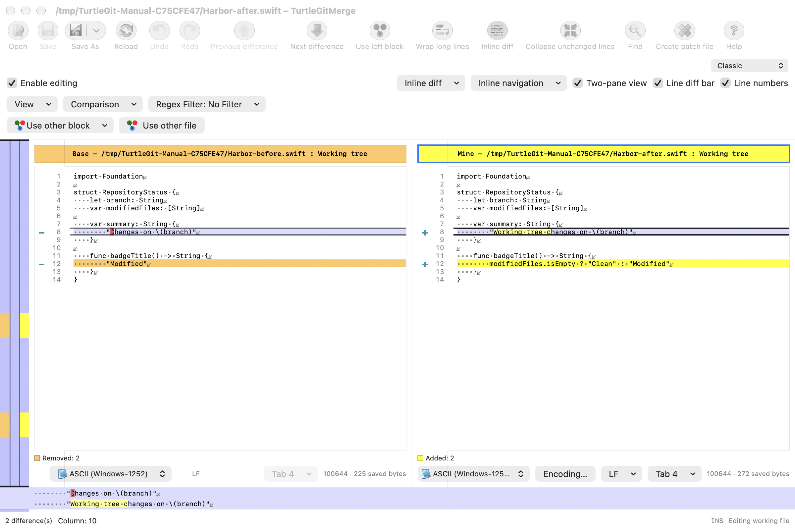Toggle the Line diff bar checkbox

[658, 83]
